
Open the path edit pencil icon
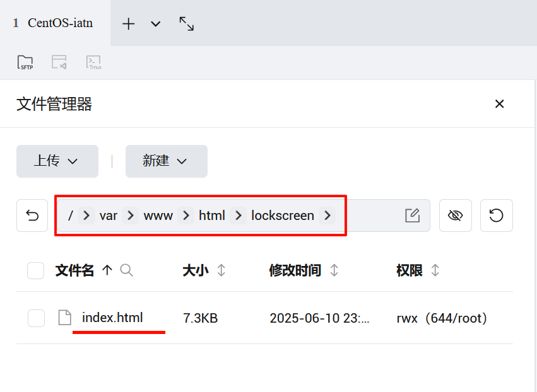tap(412, 216)
